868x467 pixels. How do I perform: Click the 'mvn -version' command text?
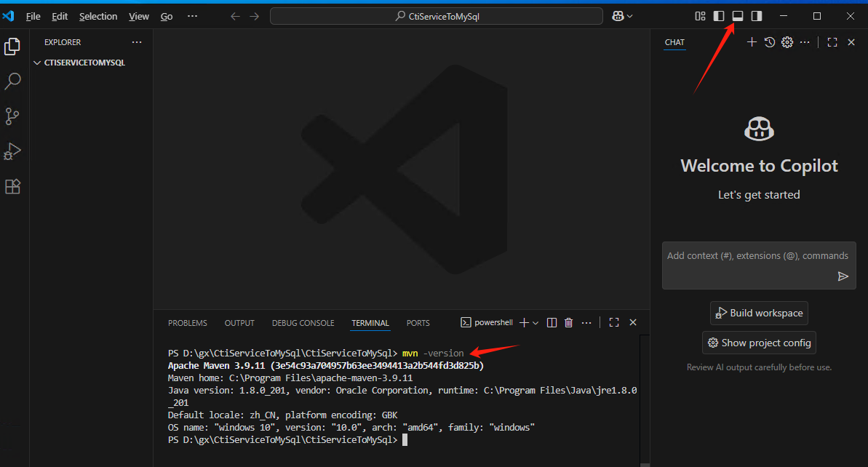click(x=433, y=353)
